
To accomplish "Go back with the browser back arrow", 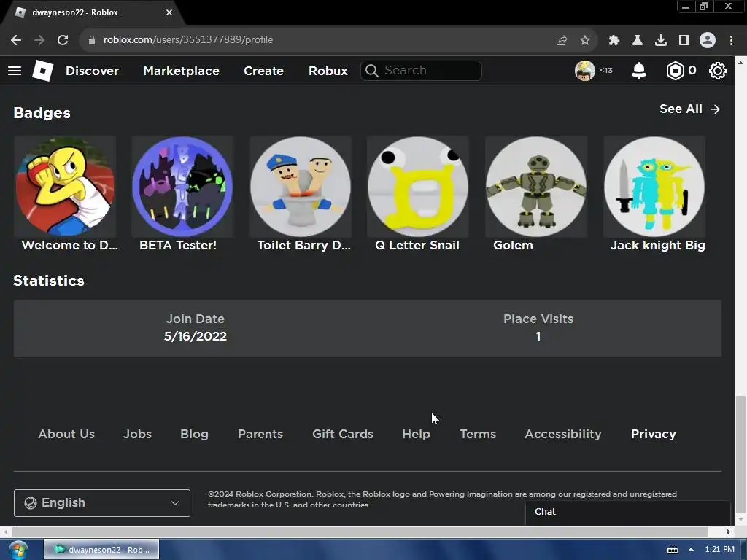I will coord(16,40).
